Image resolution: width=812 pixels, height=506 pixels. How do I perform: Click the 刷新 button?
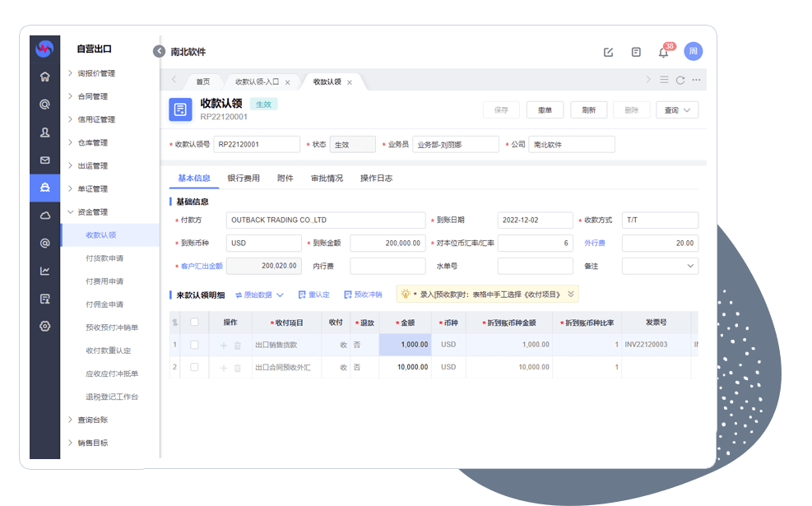point(588,110)
